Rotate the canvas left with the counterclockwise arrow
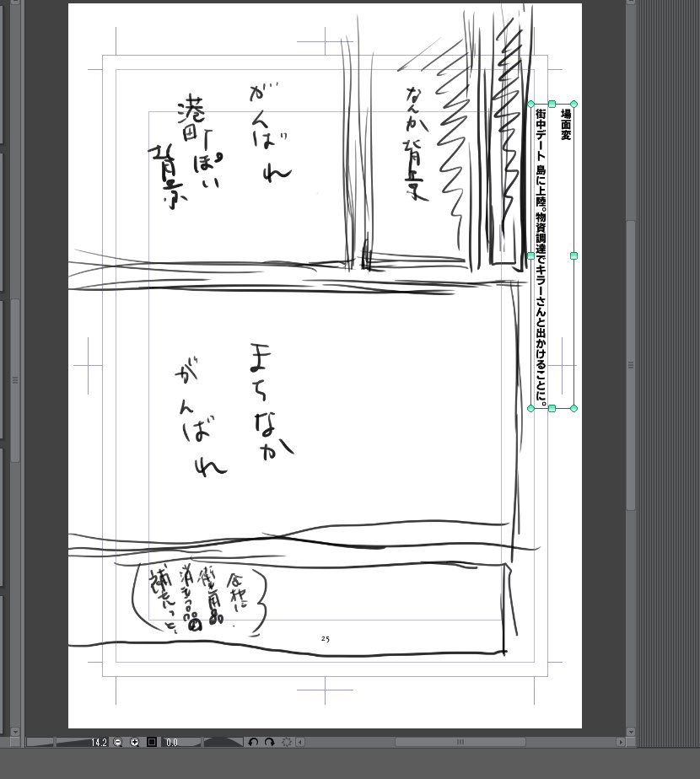Screen dimensions: 700x779 coord(252,742)
